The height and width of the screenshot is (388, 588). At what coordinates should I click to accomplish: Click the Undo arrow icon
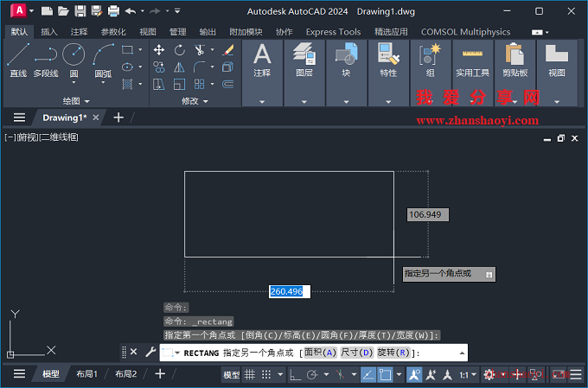[131, 11]
